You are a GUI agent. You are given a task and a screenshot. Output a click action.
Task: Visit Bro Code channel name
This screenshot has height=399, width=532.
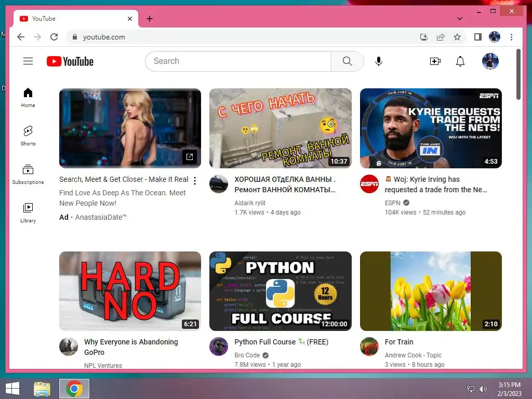click(247, 355)
